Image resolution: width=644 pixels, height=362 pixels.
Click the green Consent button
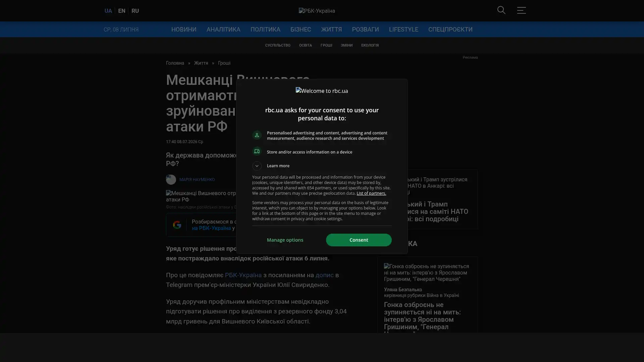(x=359, y=240)
